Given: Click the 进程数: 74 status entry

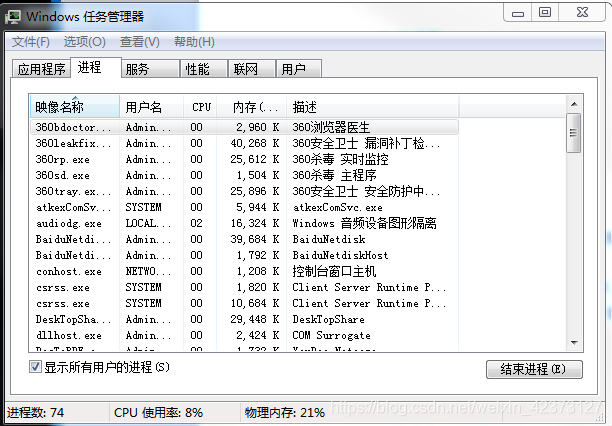Looking at the screenshot, I should 35,412.
